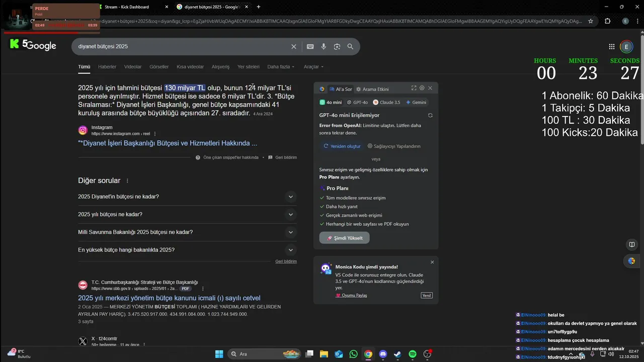Viewport: 644px width, 362px height.
Task: Switch to the Kısa videolar tab
Action: [x=190, y=67]
